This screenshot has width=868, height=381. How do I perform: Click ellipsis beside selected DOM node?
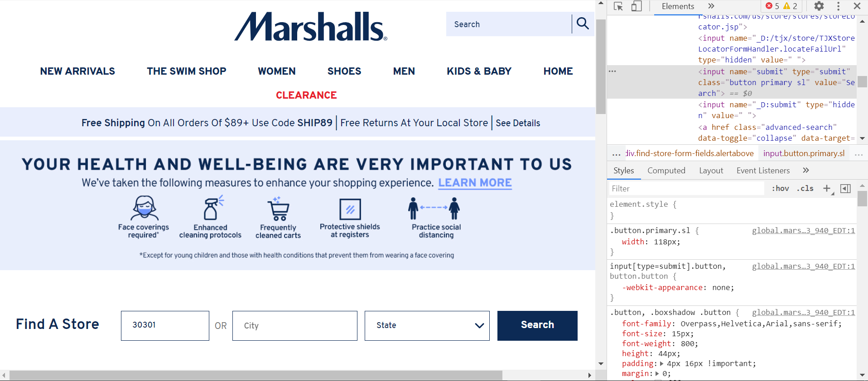(612, 71)
